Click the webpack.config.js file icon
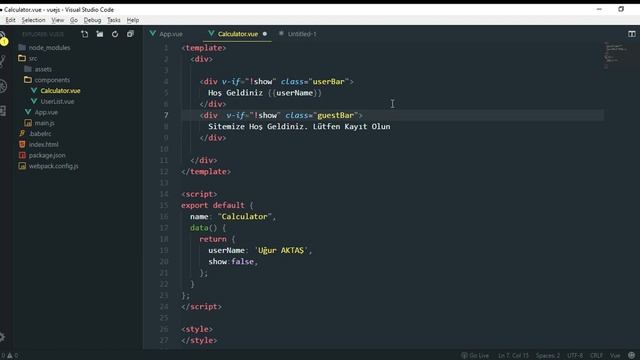 (x=22, y=166)
